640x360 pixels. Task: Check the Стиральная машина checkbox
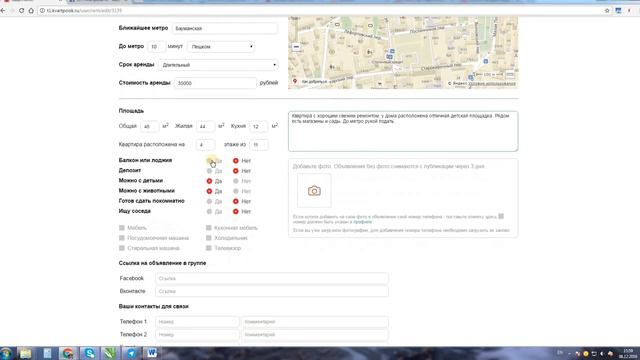click(x=122, y=248)
